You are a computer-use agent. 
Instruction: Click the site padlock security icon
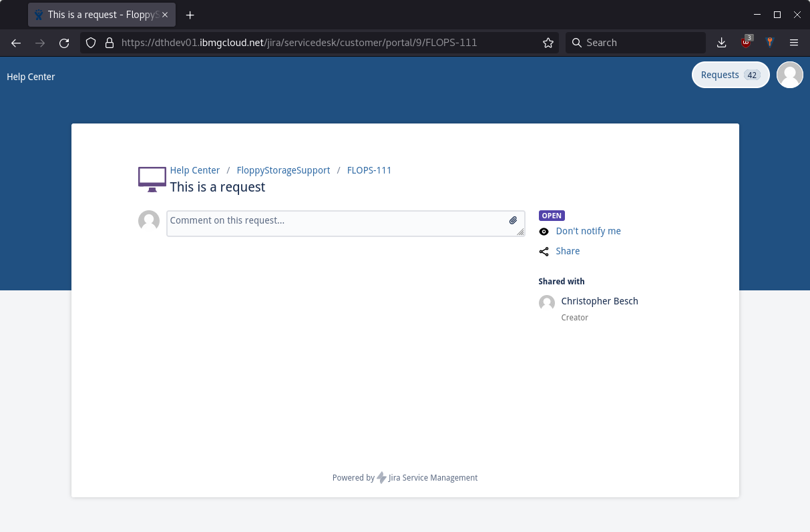pyautogui.click(x=110, y=43)
